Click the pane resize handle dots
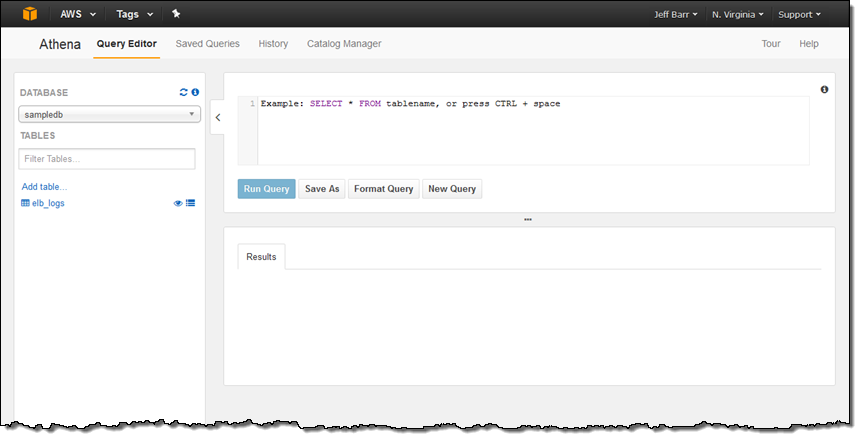Screen dimensions: 860x439 (528, 220)
